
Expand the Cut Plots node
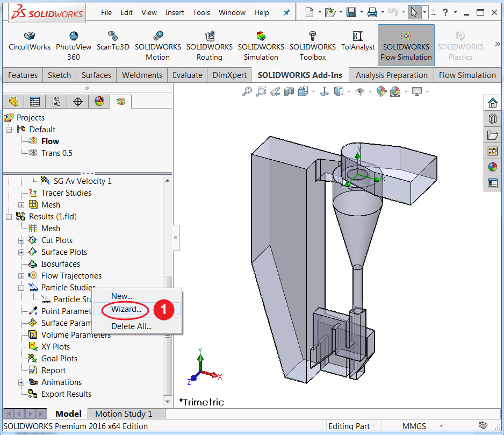pos(21,241)
